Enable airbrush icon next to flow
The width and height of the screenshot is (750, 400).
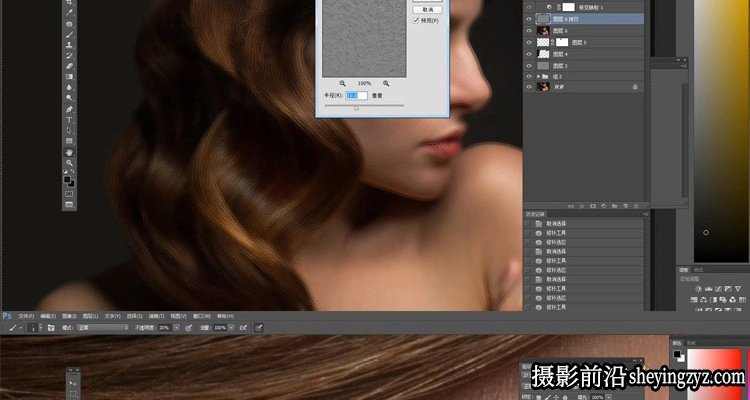click(x=243, y=328)
